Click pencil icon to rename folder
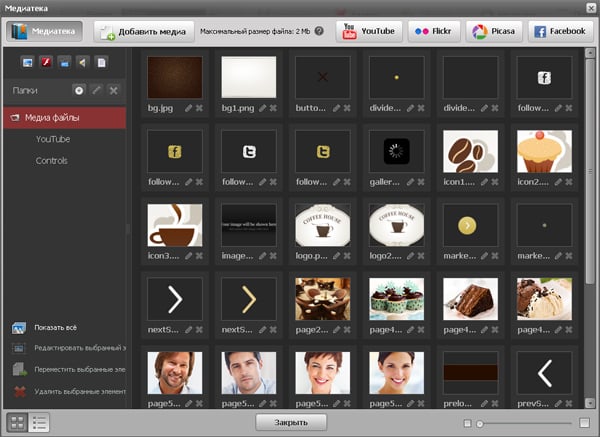Image resolution: width=600 pixels, height=437 pixels. click(97, 90)
